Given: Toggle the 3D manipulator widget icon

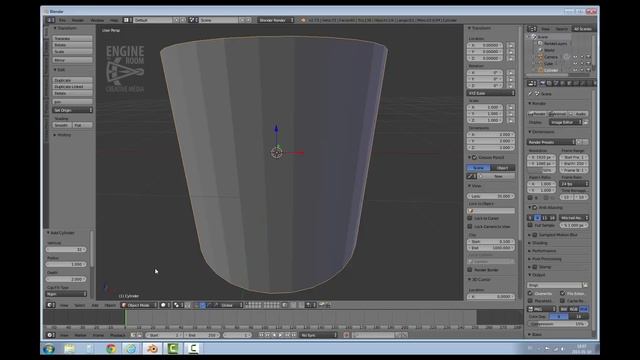Looking at the screenshot, I should [196, 305].
